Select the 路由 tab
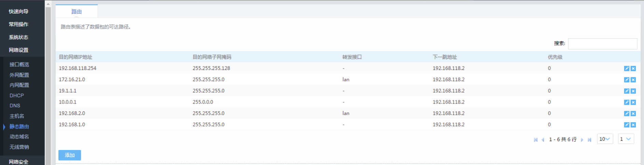The image size is (644, 165). coord(76,12)
